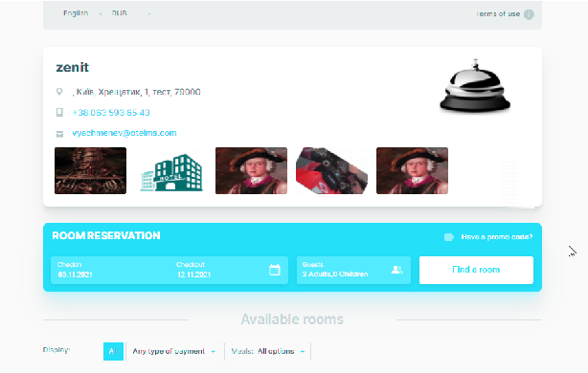Viewport: 588px width, 373px height.
Task: Click the phone icon beside the number
Action: 59,112
